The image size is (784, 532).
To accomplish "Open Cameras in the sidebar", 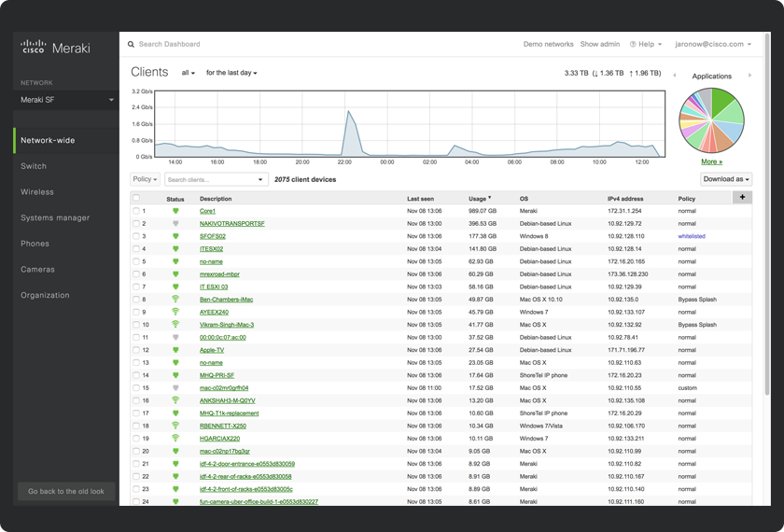I will point(37,270).
